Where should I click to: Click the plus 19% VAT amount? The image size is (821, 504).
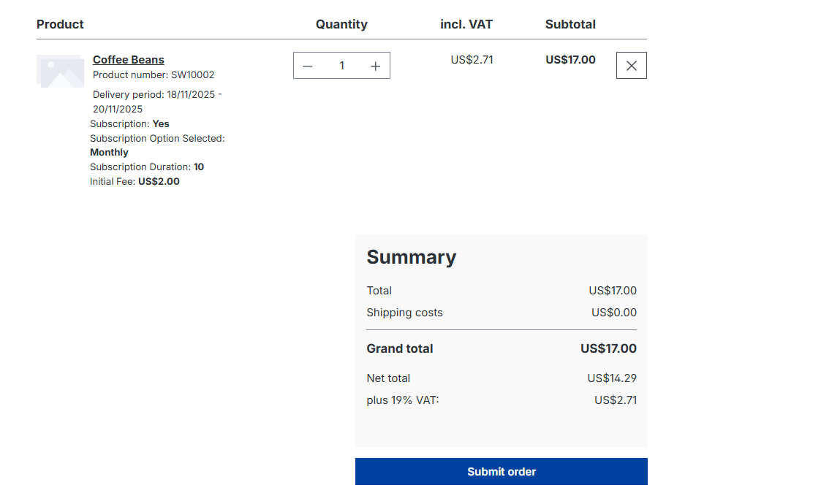(x=615, y=400)
